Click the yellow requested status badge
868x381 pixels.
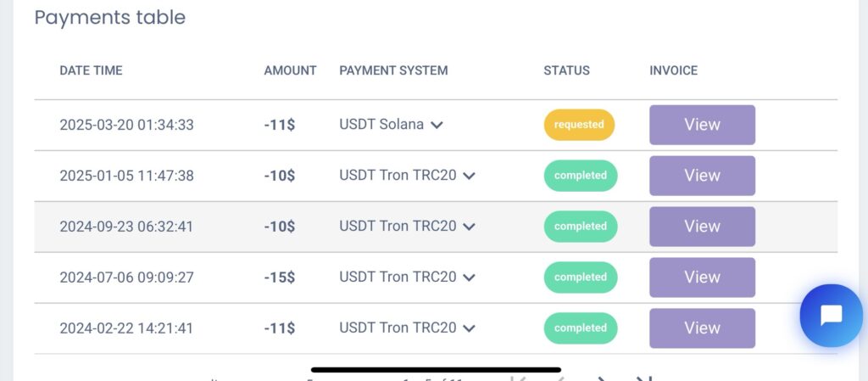coord(579,125)
